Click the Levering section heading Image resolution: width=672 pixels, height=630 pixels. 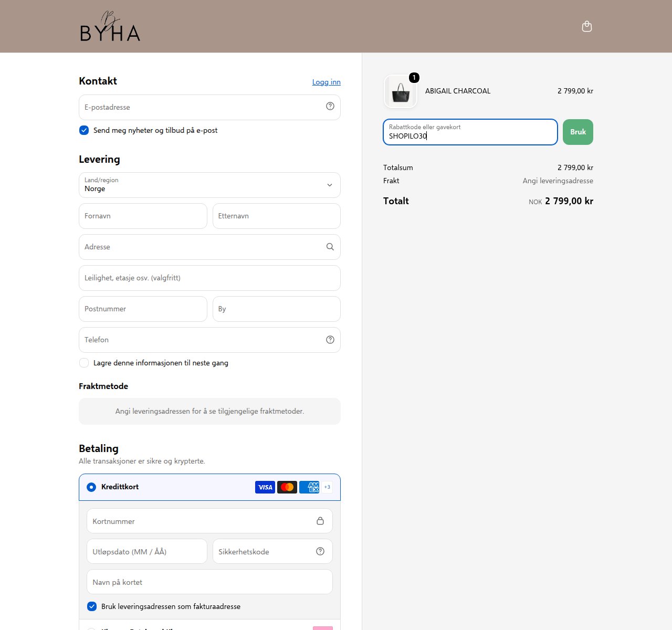(99, 159)
